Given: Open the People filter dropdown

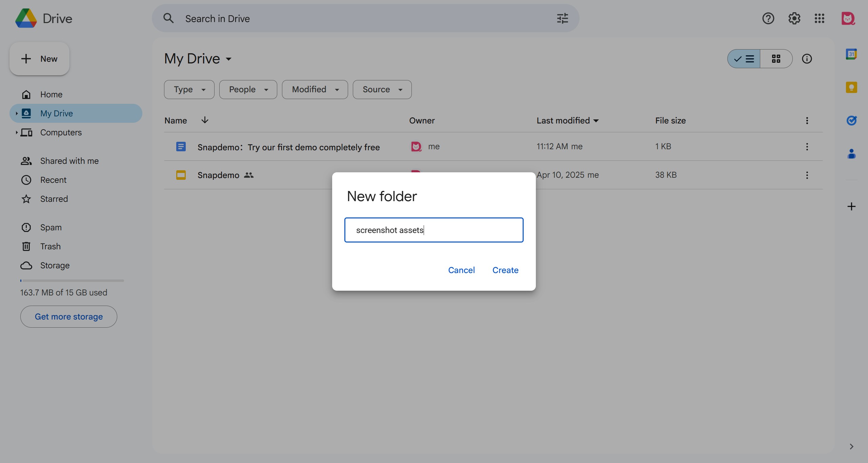Looking at the screenshot, I should point(248,90).
